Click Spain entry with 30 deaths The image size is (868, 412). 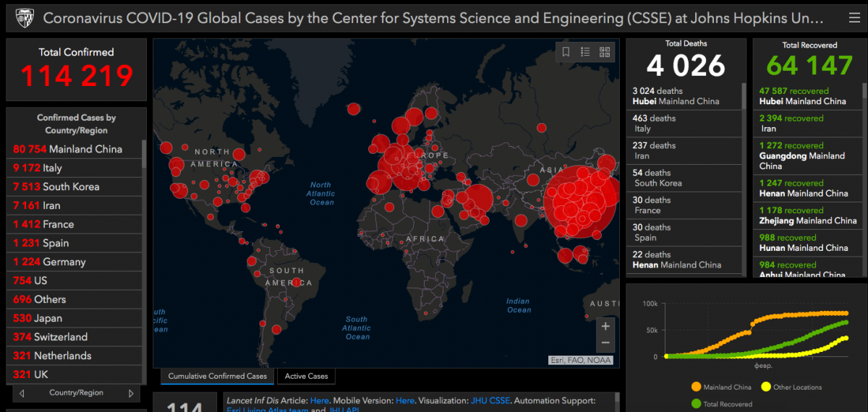click(x=684, y=233)
